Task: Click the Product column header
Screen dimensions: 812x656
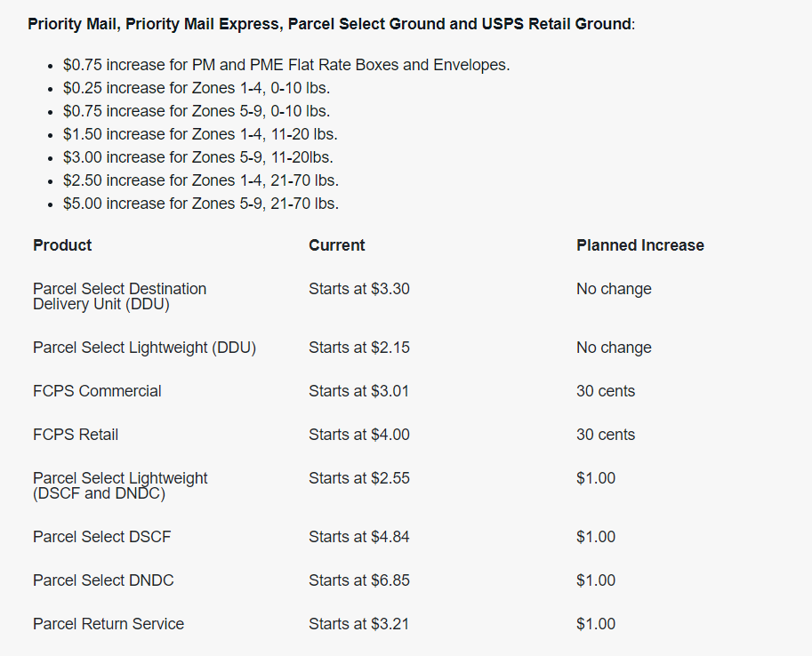Action: tap(62, 245)
